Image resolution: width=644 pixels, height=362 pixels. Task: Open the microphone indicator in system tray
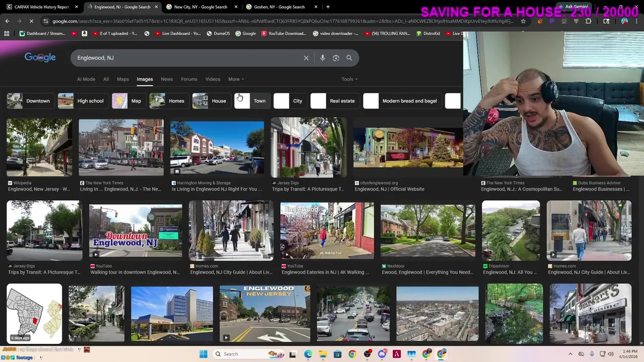(592, 354)
